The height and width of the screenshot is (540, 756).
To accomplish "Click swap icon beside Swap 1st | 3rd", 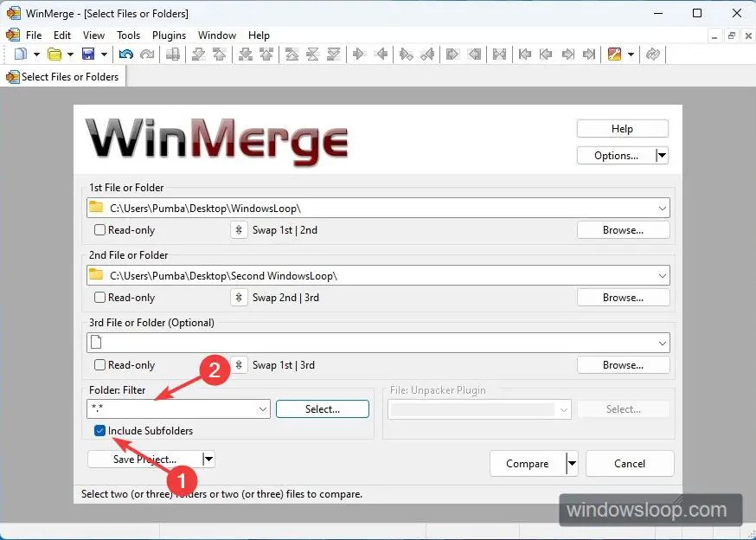I will pos(239,365).
